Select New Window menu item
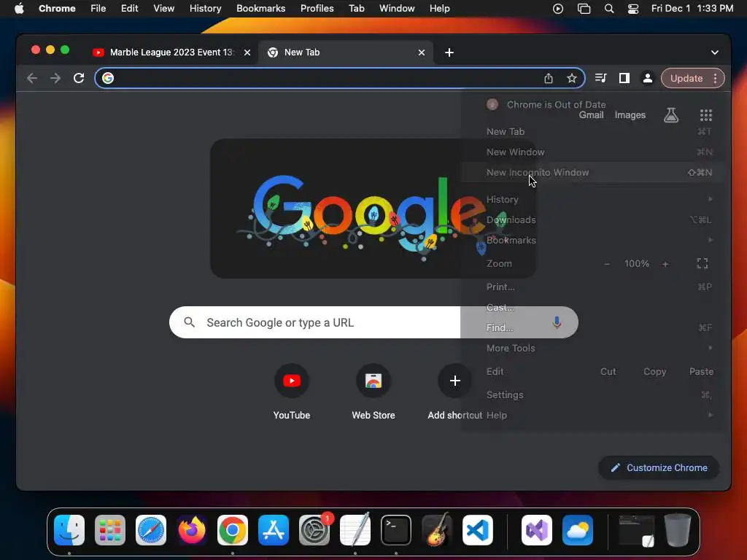Screen dimensions: 747x560 593,152
